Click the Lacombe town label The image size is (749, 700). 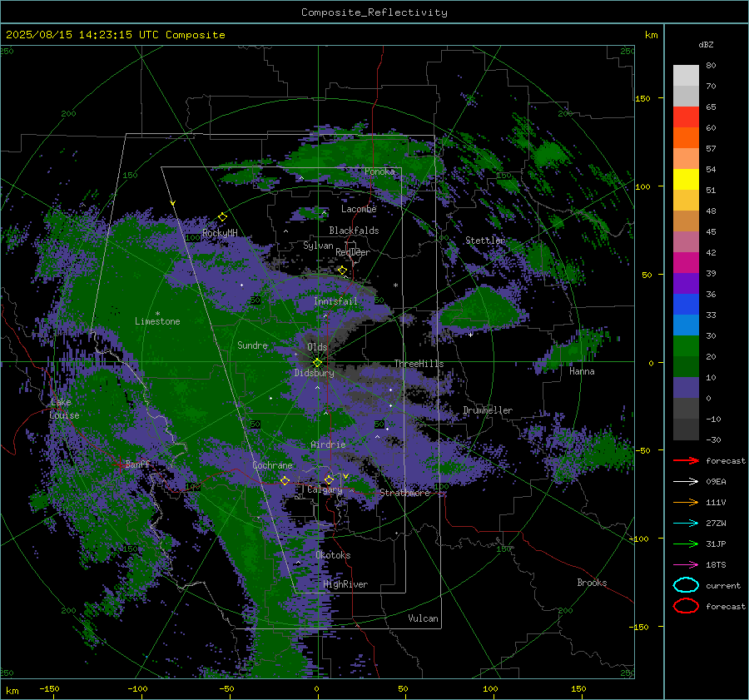click(359, 209)
